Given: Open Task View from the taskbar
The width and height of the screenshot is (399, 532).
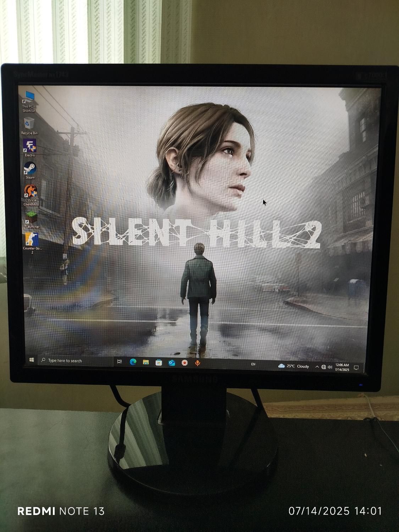Looking at the screenshot, I should pyautogui.click(x=120, y=361).
